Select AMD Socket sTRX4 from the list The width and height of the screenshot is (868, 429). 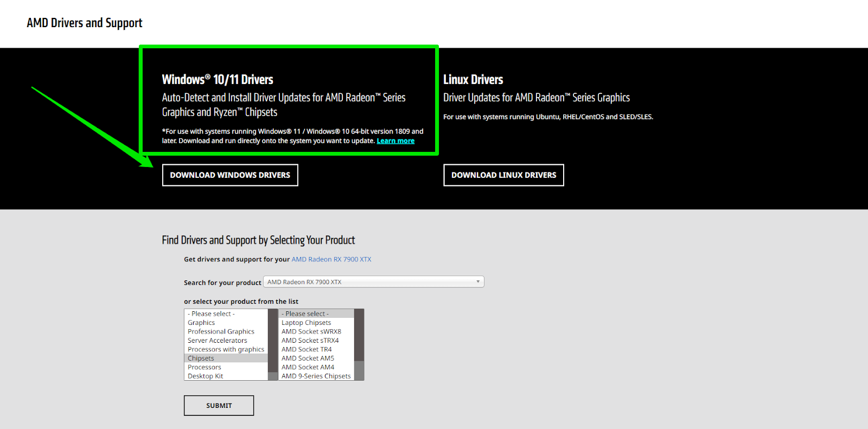pyautogui.click(x=316, y=341)
